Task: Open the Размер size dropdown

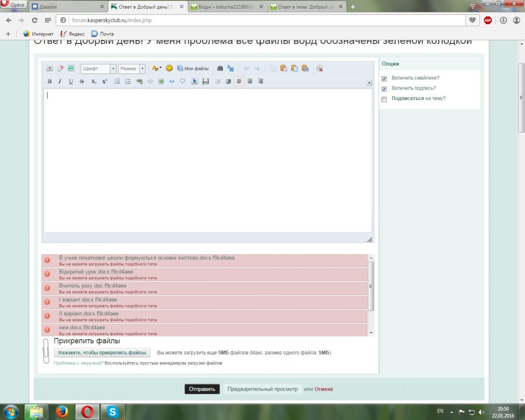Action: coord(132,69)
